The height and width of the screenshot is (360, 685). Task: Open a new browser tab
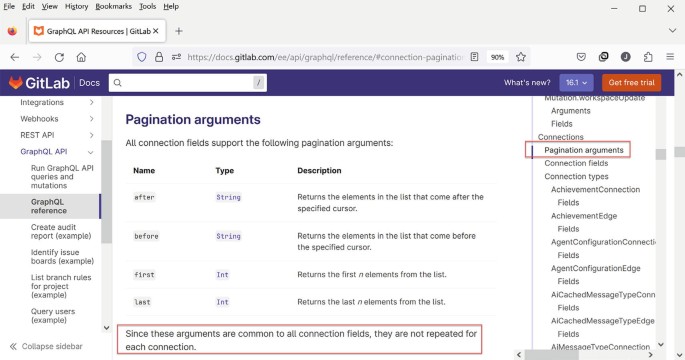[x=179, y=31]
